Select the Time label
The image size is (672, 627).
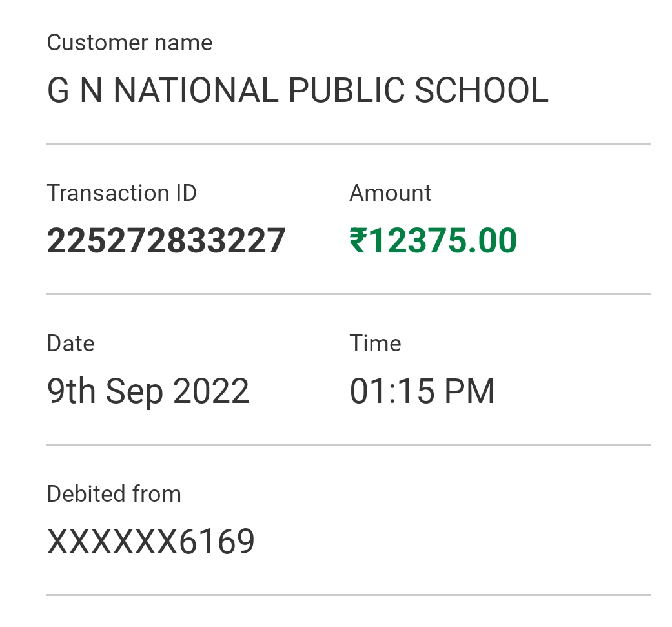375,344
